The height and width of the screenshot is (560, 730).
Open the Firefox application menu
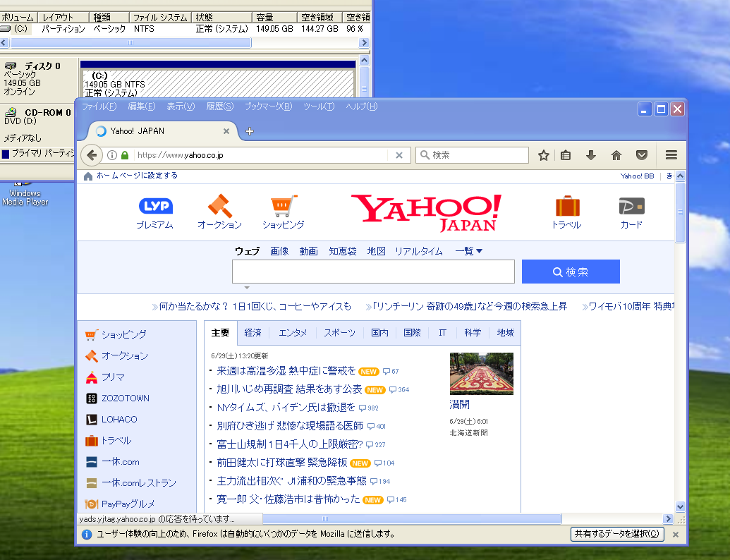(671, 154)
